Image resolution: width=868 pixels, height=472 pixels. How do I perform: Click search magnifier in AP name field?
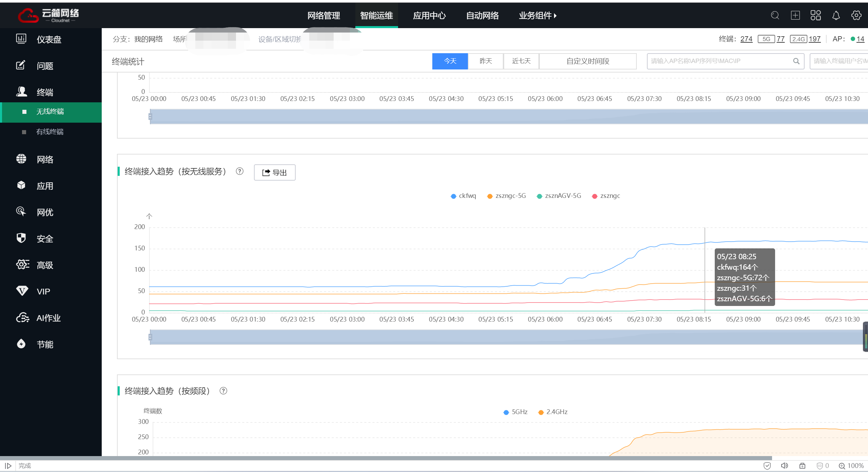click(796, 61)
